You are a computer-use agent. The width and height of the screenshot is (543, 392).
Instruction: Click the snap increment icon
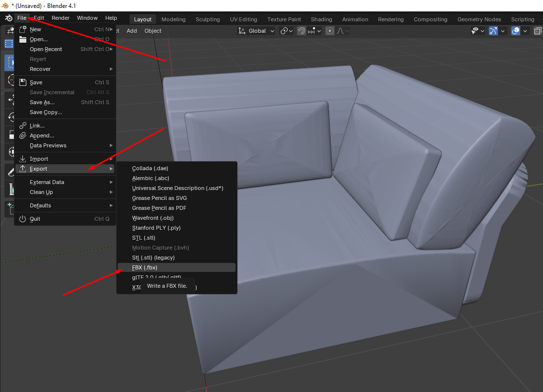[x=311, y=31]
